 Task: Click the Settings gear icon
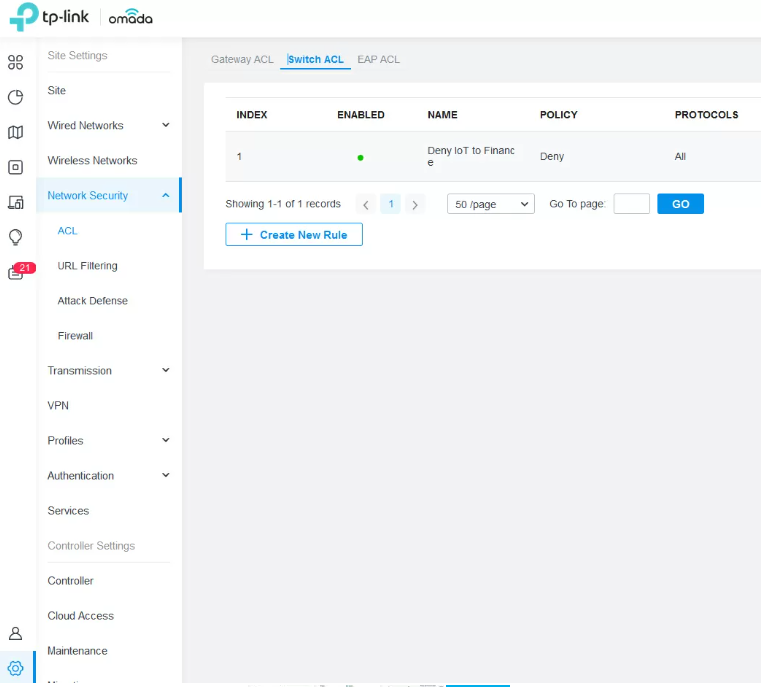click(x=15, y=668)
